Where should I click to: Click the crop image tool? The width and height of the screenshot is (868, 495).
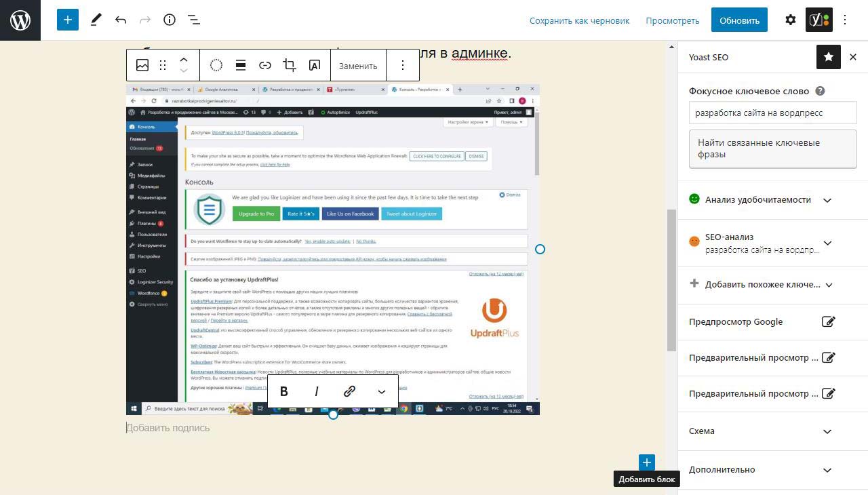(290, 65)
